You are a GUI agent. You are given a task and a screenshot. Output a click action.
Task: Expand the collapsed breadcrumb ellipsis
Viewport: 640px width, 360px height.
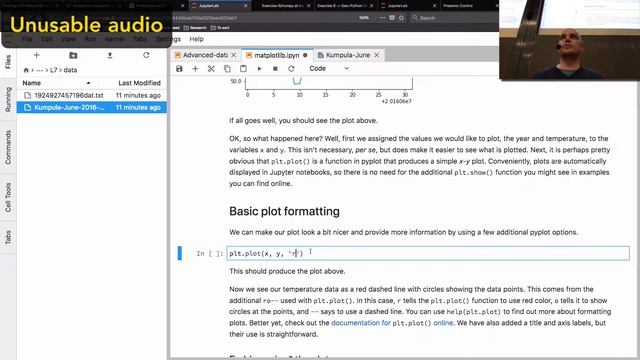(40, 70)
